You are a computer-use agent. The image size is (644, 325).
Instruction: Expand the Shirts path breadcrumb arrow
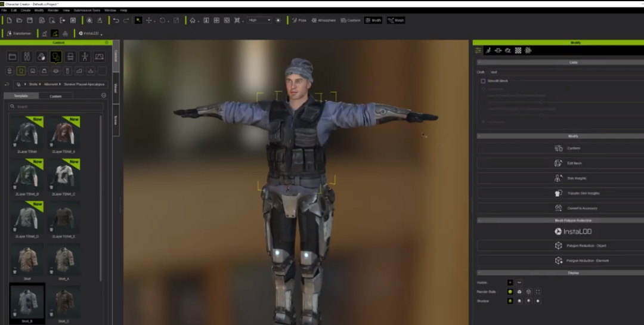coord(40,84)
